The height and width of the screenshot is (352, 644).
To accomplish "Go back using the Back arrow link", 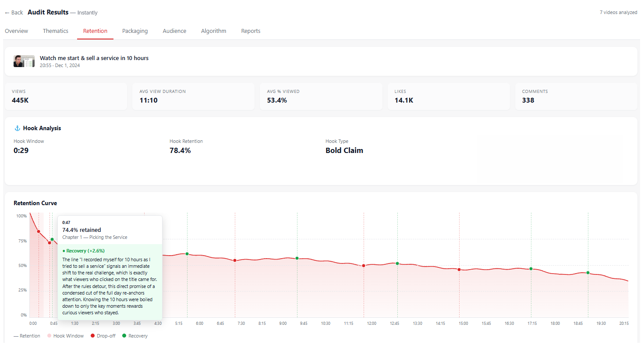I will [x=14, y=13].
